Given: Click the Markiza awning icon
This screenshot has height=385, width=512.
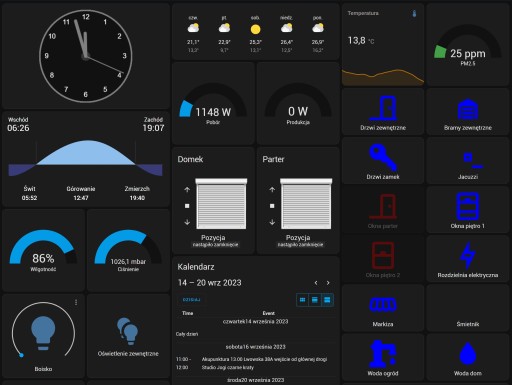Looking at the screenshot, I should (383, 304).
